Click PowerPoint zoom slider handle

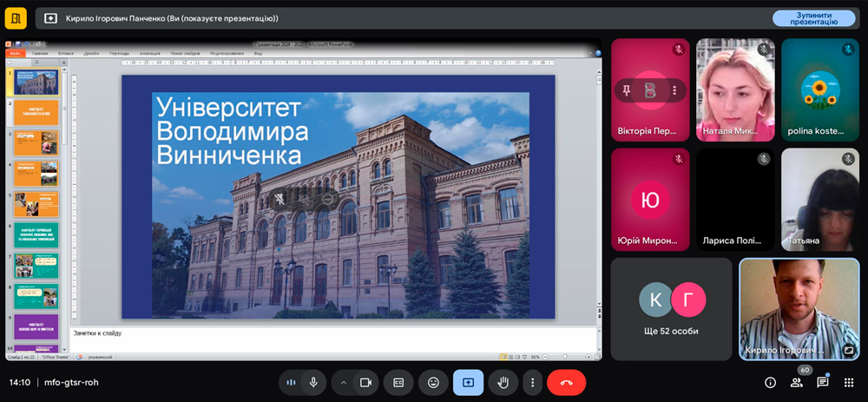pyautogui.click(x=565, y=357)
